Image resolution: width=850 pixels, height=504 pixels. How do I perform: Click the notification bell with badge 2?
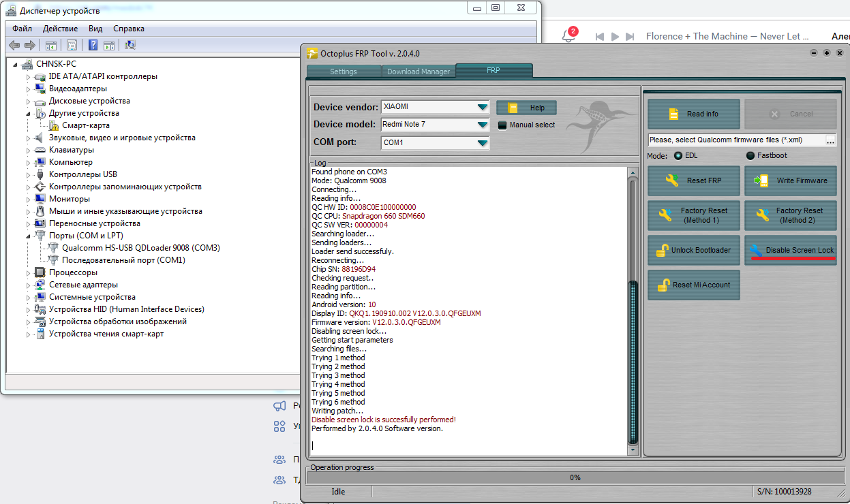(568, 35)
